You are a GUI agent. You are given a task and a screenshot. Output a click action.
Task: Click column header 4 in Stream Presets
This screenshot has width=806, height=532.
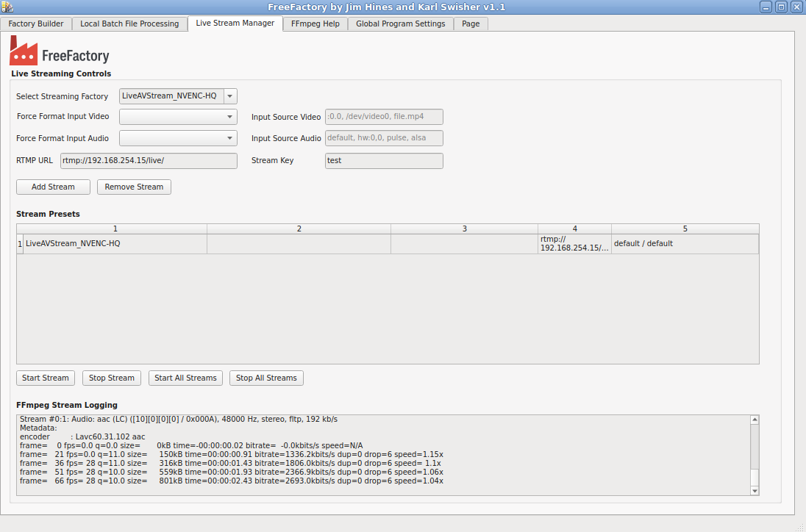574,229
